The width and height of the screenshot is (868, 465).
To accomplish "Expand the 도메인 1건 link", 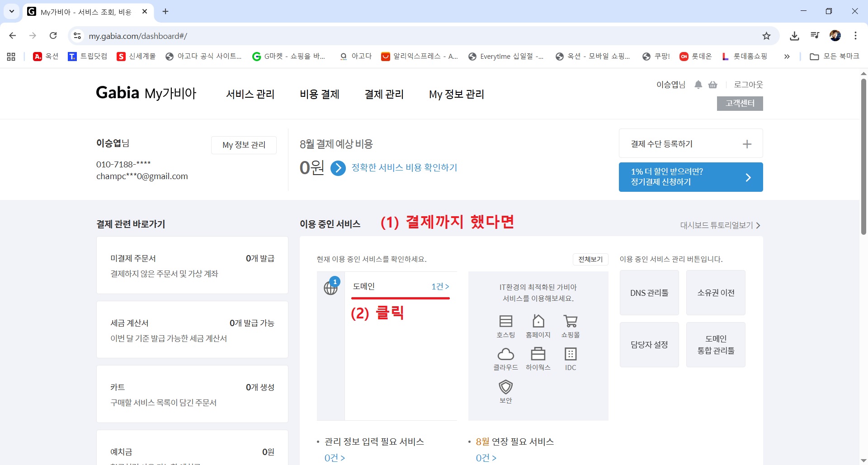I will 440,287.
